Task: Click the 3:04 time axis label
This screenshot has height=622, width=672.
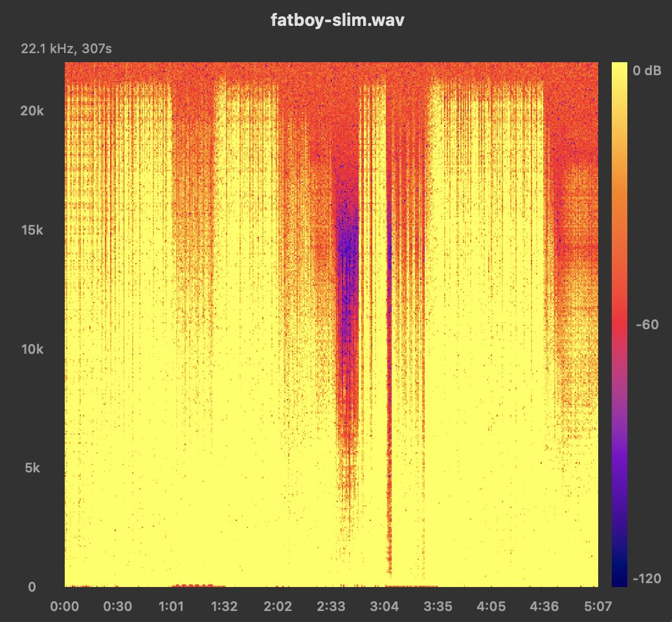Action: (385, 606)
